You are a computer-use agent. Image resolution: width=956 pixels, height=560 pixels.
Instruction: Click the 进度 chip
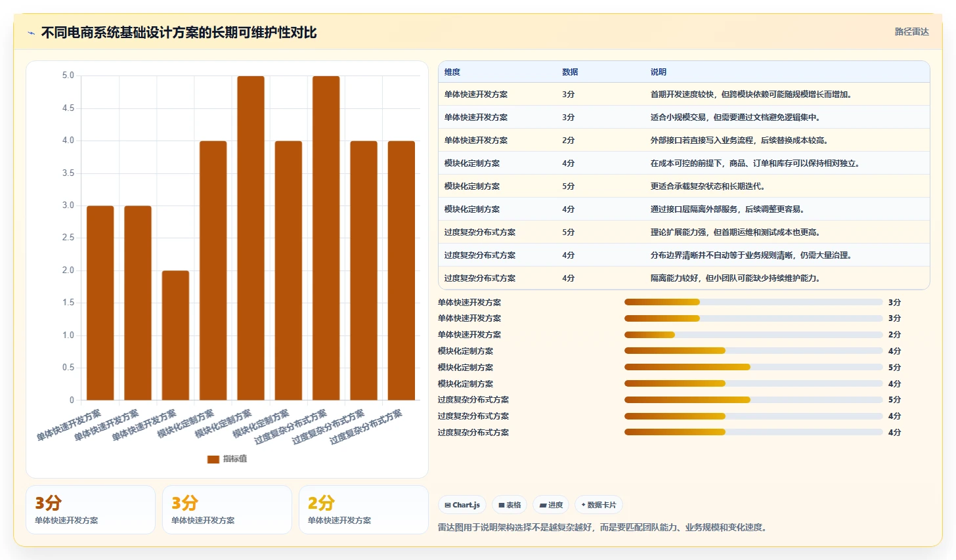[551, 505]
